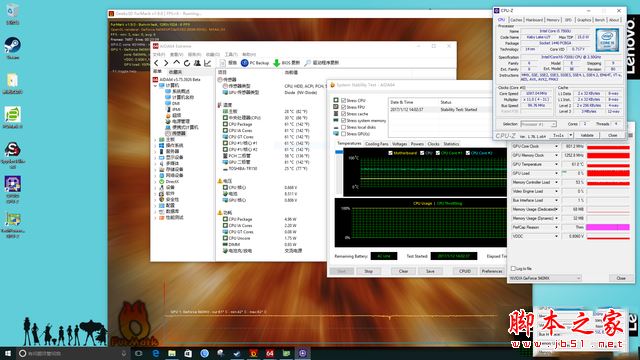This screenshot has width=640, height=360.
Task: Open Memory tab in CPU-Z
Action: (x=553, y=20)
